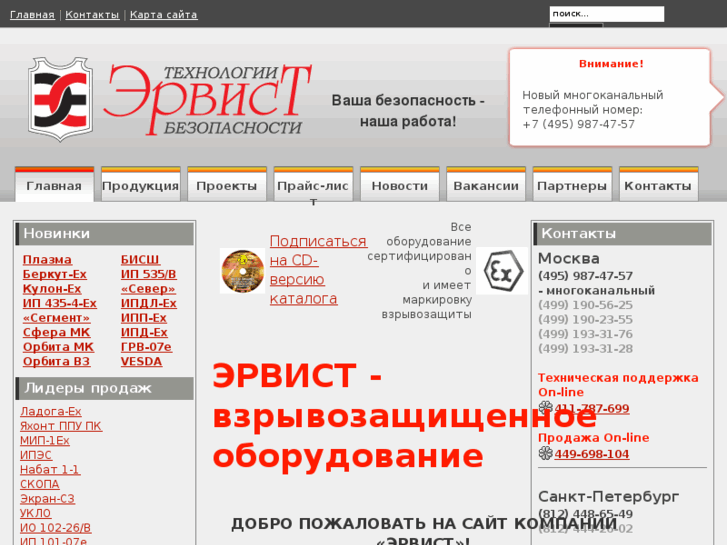Viewport: 727px width, 545px height.
Task: Open the Беркут-Ех product link
Action: [x=55, y=274]
